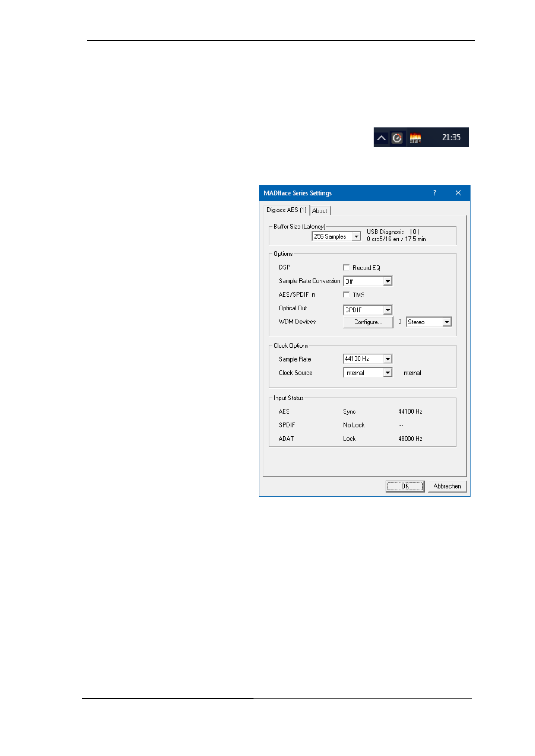
Task: Show hidden tray icons chevron
Action: pos(382,138)
